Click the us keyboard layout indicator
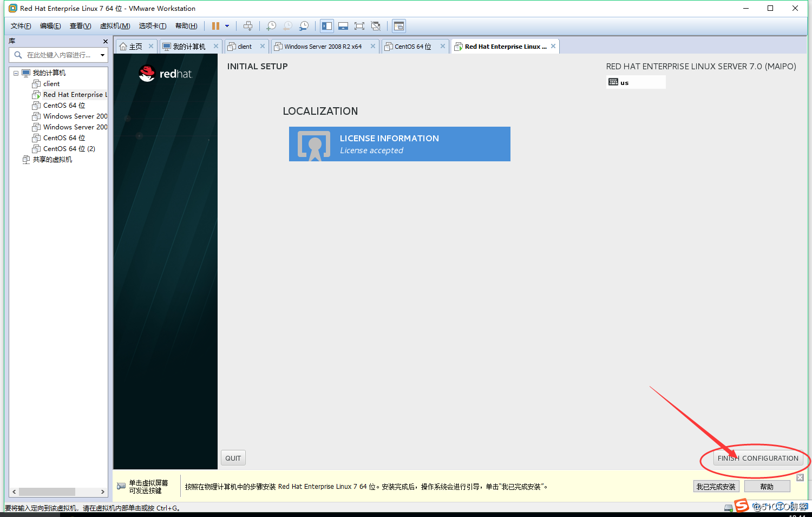This screenshot has width=812, height=517. (637, 82)
